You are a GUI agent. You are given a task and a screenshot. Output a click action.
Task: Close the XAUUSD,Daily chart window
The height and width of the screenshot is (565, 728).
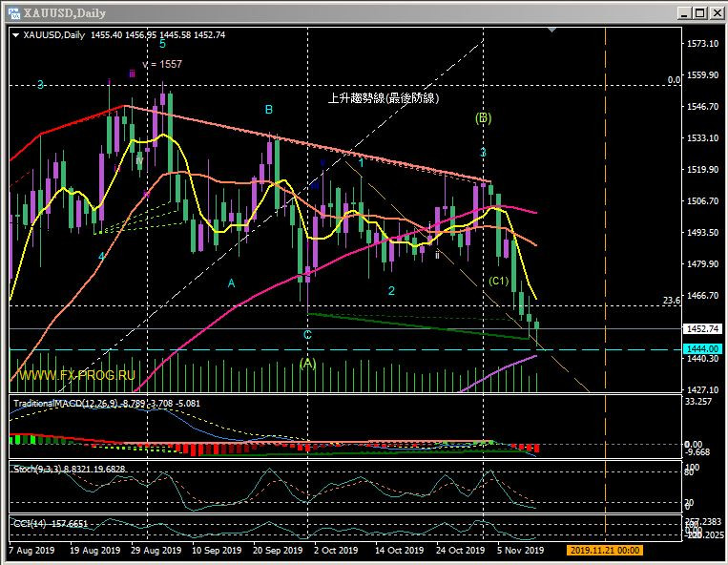716,12
